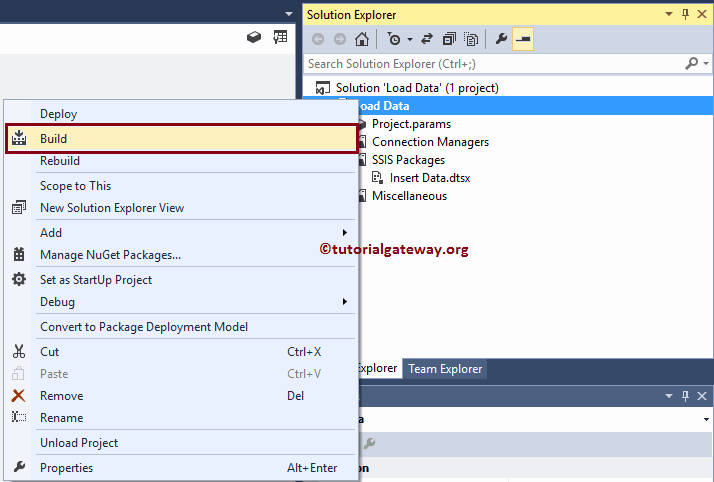
Task: Click the Show All Files icon
Action: pyautogui.click(x=471, y=39)
